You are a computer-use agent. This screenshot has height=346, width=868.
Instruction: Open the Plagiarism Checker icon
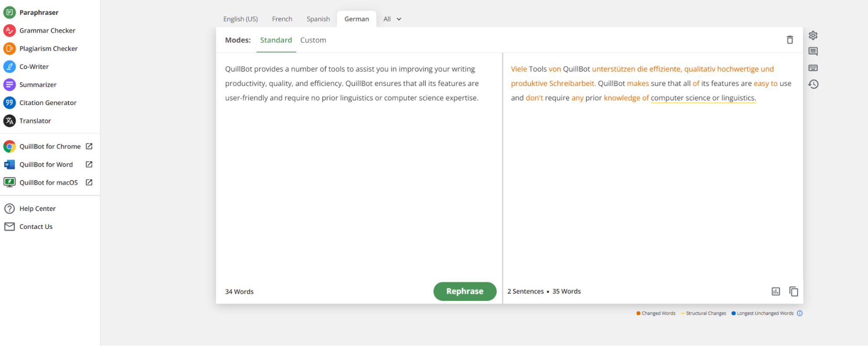10,49
